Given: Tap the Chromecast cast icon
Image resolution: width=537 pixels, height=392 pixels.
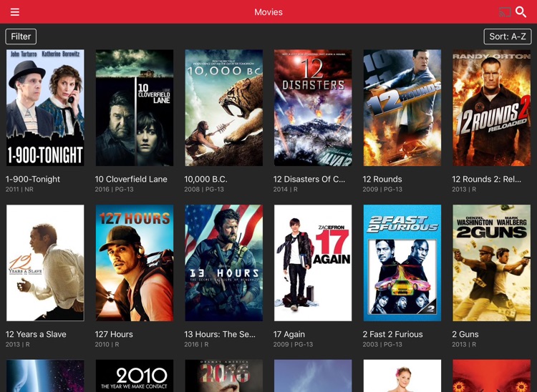Looking at the screenshot, I should (505, 12).
